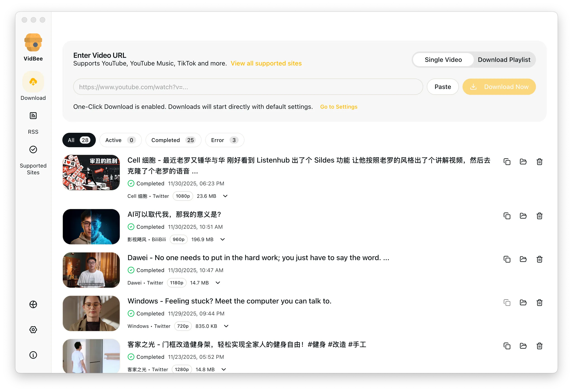Open the app info icon

33,355
